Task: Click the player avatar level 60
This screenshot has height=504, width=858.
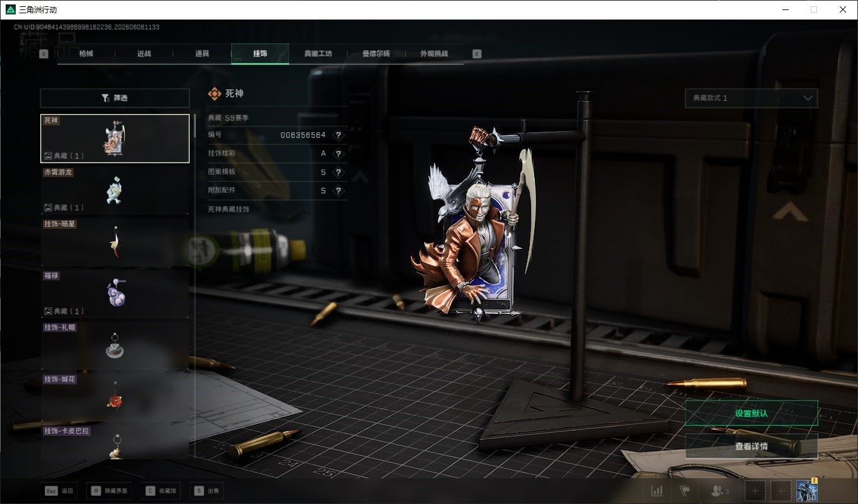Action: (807, 490)
